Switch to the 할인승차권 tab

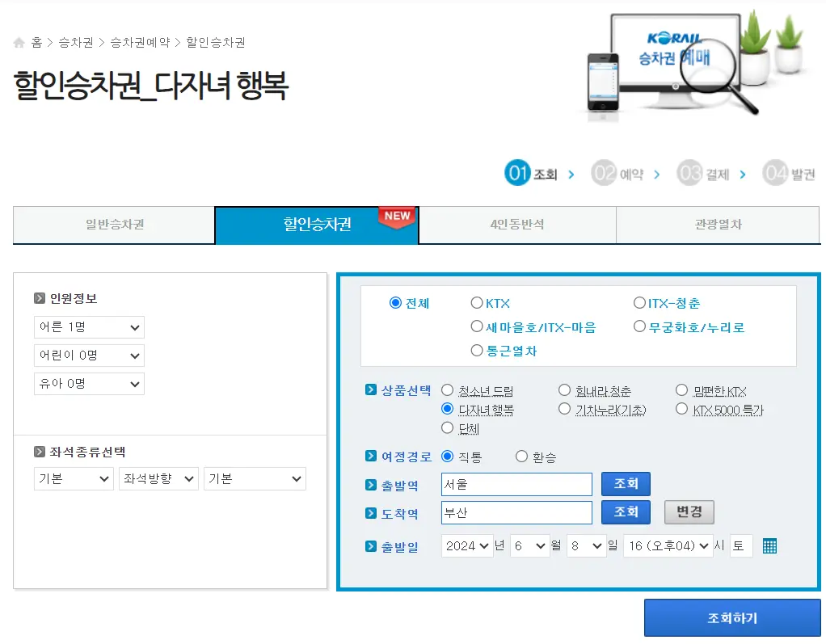[x=317, y=225]
